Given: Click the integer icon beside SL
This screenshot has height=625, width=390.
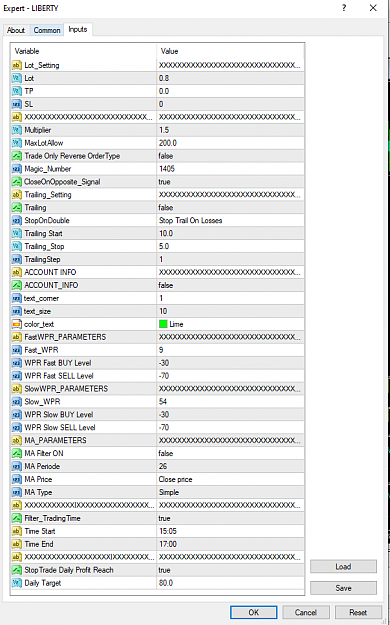Looking at the screenshot, I should coord(17,104).
